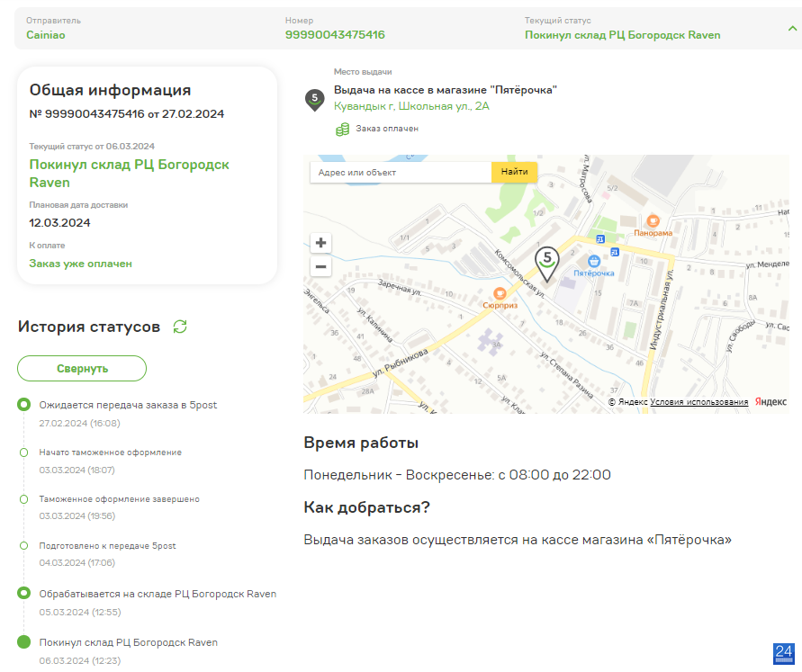Click the Яндекс logo on the map

(770, 402)
